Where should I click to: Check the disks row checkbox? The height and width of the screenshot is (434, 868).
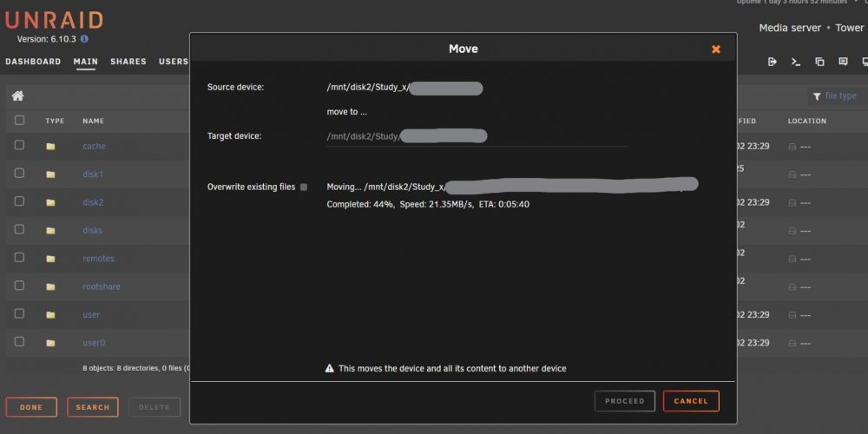click(19, 229)
